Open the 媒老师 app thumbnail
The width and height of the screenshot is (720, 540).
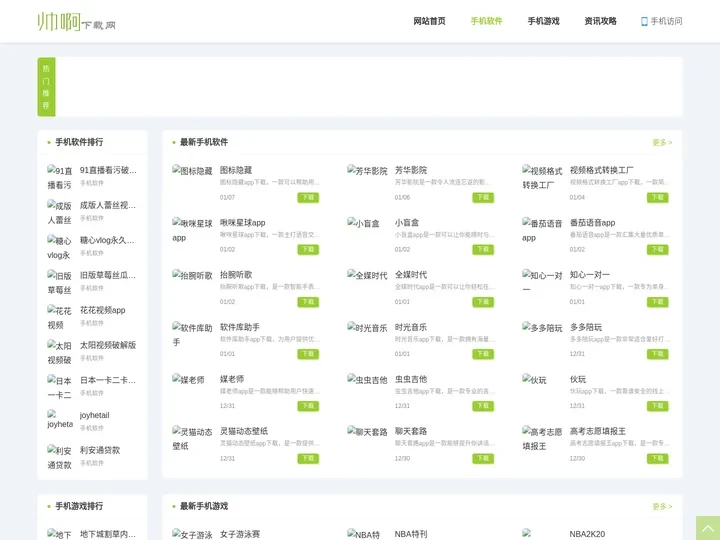(188, 380)
